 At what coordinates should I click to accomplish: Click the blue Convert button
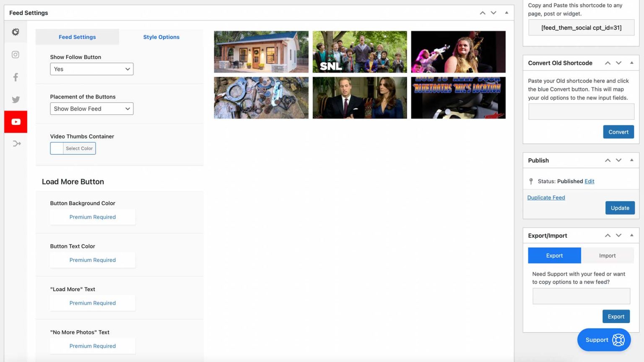[618, 132]
